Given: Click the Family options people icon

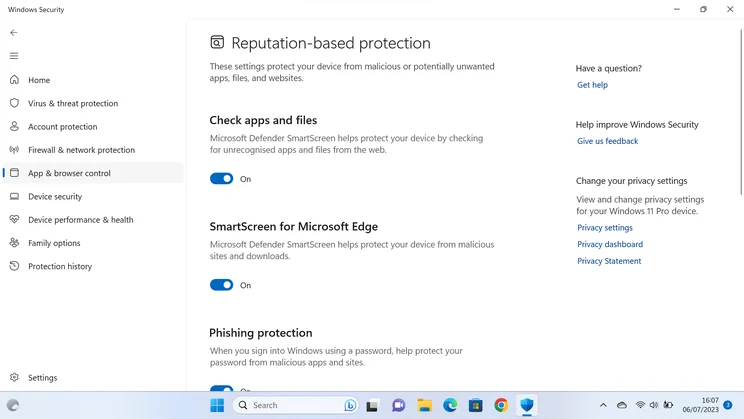Looking at the screenshot, I should tap(14, 242).
